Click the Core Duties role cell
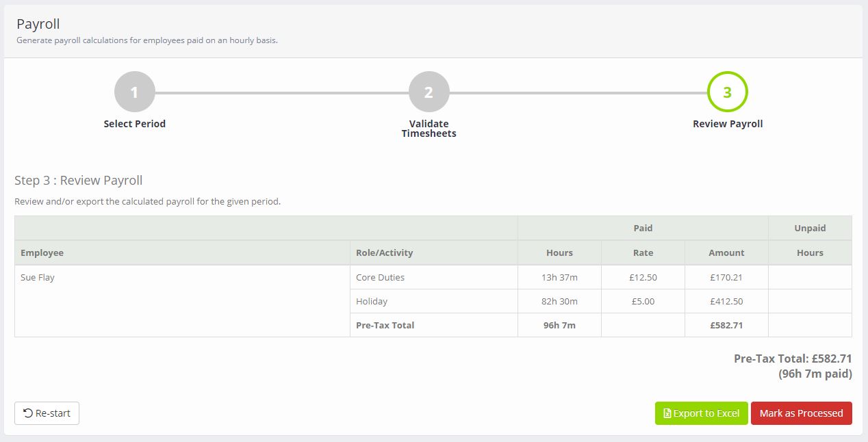The image size is (868, 442). [x=433, y=277]
